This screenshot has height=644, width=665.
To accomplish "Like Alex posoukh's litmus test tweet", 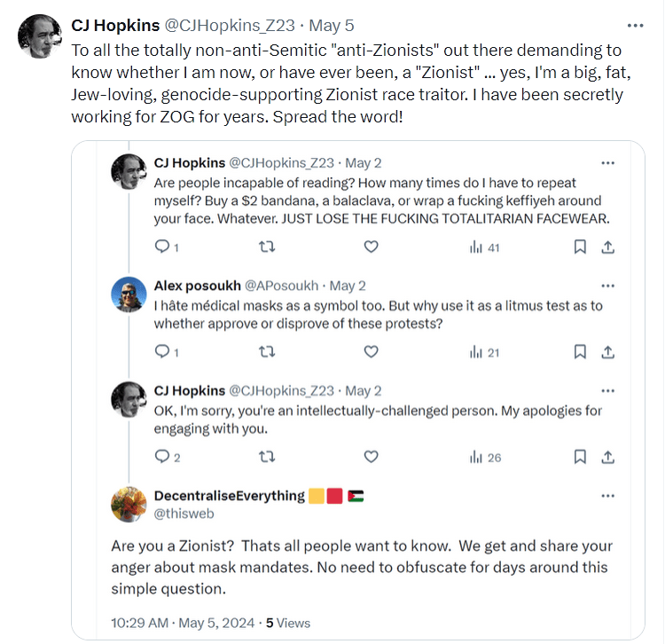I will [372, 352].
